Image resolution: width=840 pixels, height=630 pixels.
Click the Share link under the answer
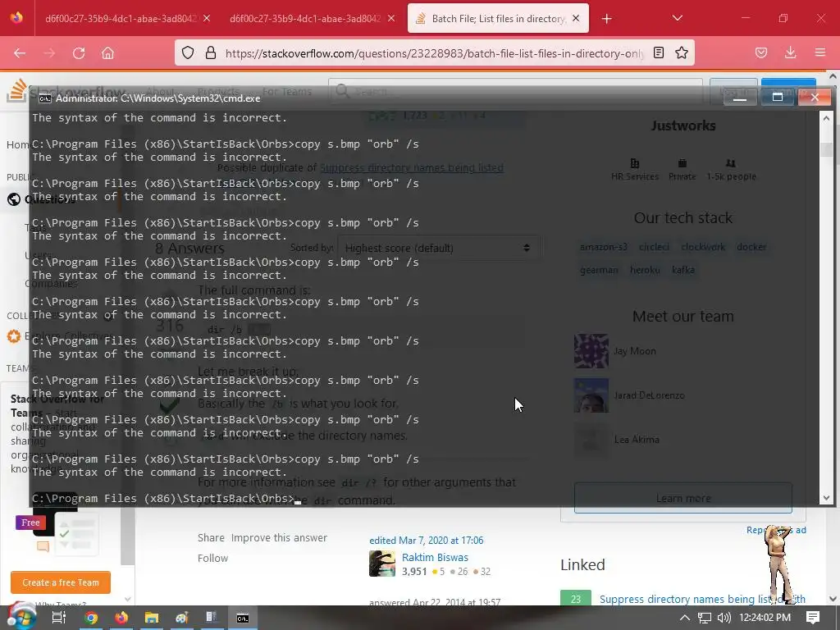211,538
